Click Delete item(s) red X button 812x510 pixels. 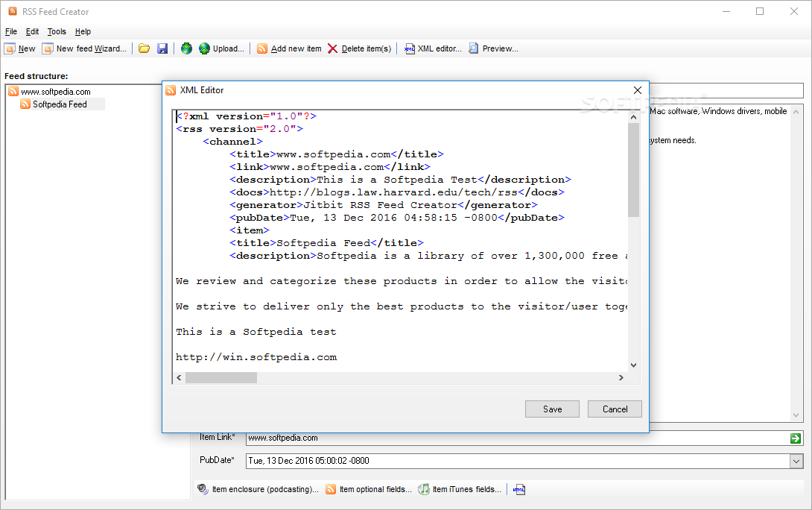click(x=359, y=48)
